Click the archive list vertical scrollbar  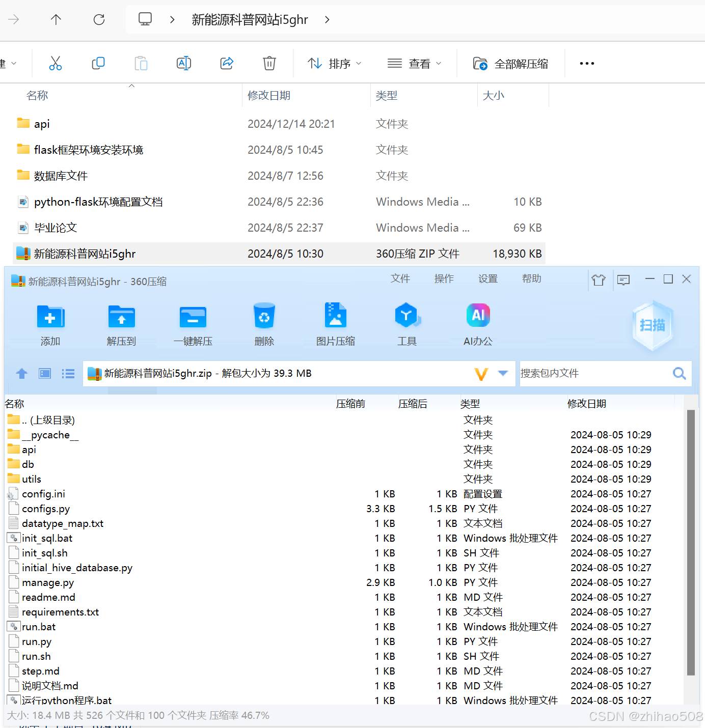[691, 542]
